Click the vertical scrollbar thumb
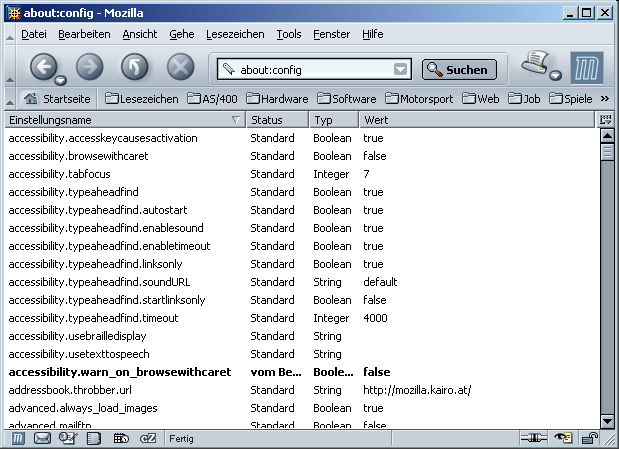Image resolution: width=619 pixels, height=449 pixels. coord(607,152)
